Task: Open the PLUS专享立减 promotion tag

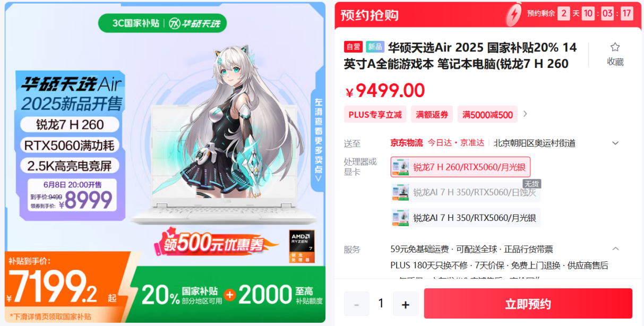Action: click(x=375, y=115)
